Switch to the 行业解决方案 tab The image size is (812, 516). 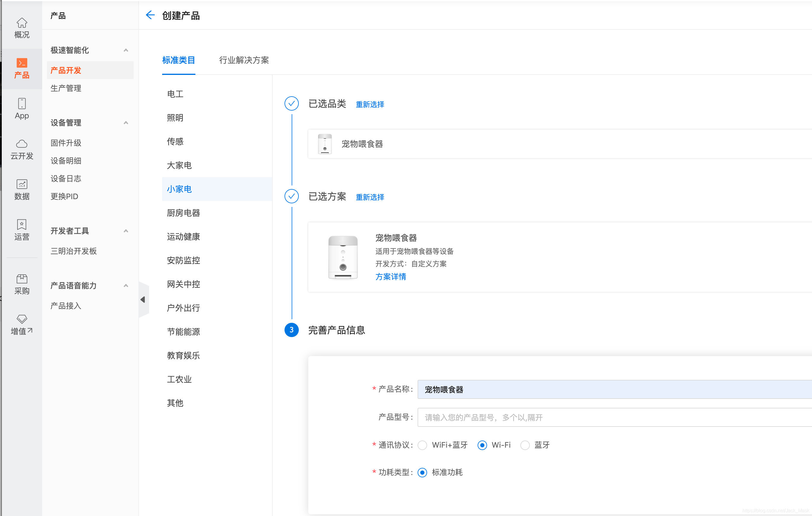244,60
